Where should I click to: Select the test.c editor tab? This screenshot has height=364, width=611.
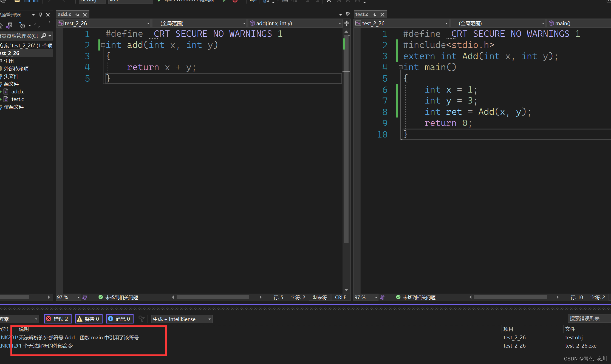362,15
